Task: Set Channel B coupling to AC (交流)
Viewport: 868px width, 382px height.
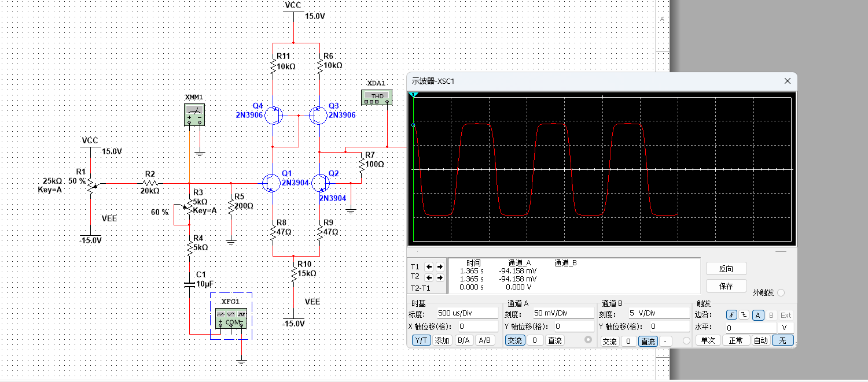Action: click(610, 342)
